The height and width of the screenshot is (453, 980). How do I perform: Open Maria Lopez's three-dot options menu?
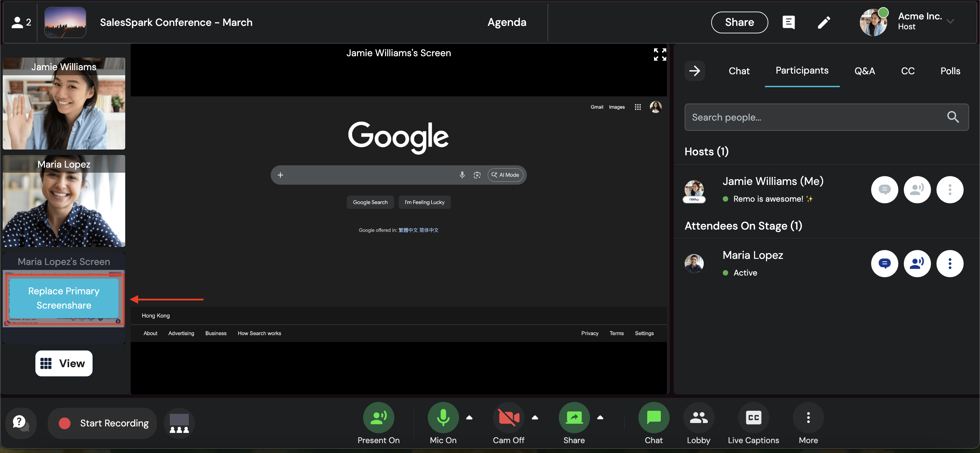pos(950,263)
